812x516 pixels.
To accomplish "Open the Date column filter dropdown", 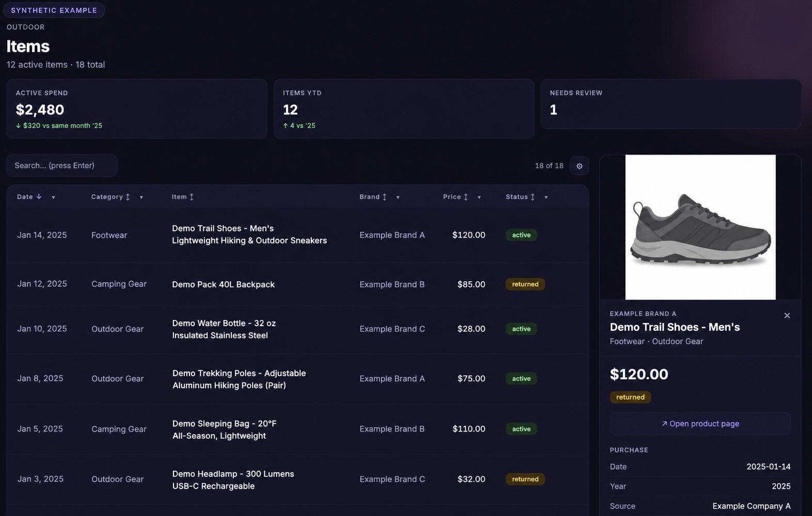I will click(x=53, y=198).
